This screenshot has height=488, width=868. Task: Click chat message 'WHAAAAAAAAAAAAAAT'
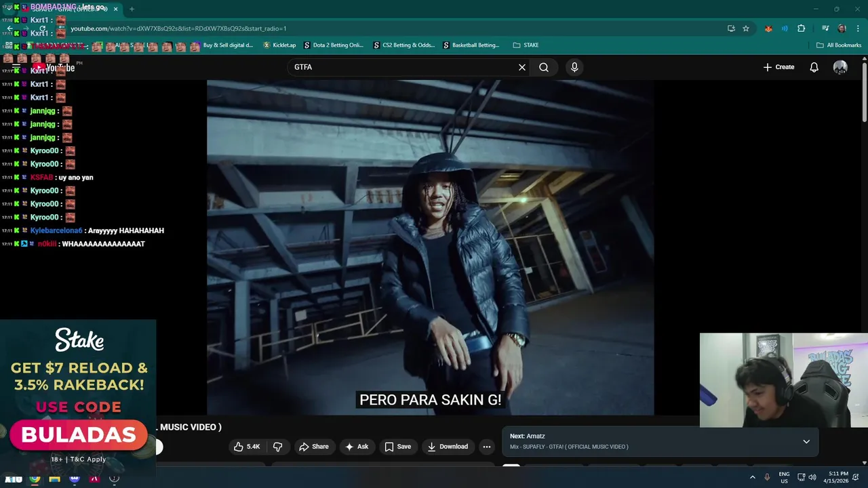click(x=103, y=244)
